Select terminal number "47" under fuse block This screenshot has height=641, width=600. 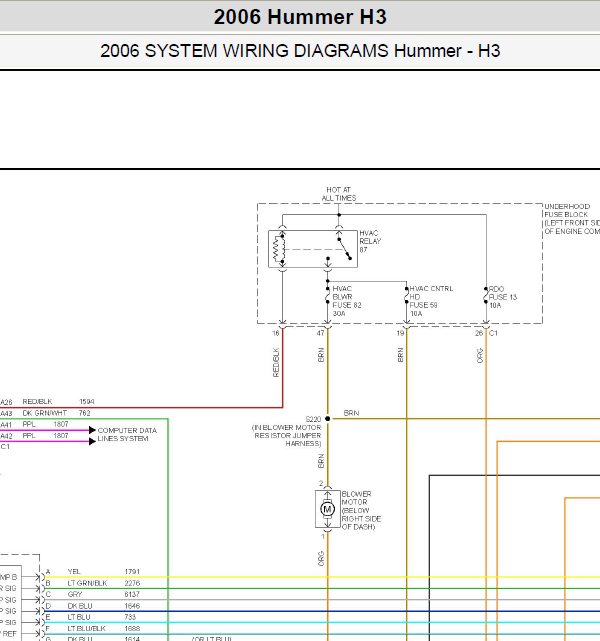pyautogui.click(x=320, y=333)
